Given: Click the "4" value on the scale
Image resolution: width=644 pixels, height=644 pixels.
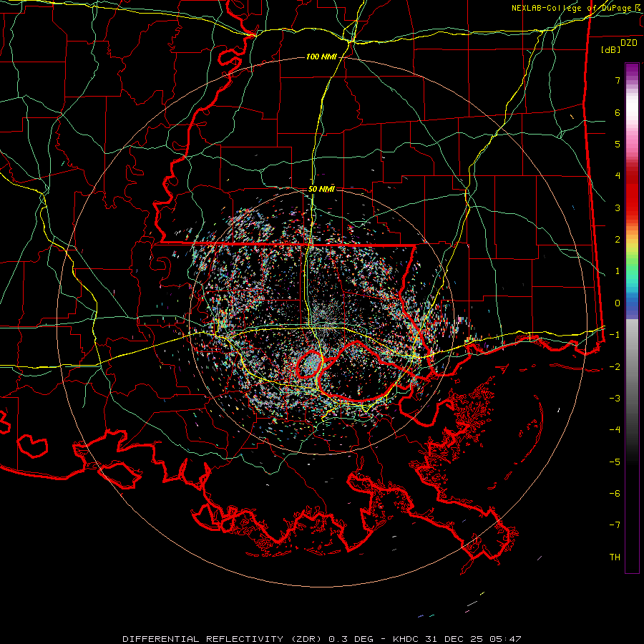Looking at the screenshot, I should tap(618, 175).
